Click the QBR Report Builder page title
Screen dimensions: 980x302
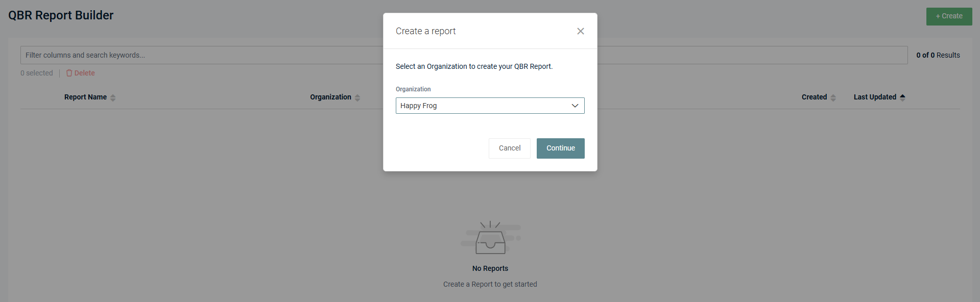[x=61, y=15]
